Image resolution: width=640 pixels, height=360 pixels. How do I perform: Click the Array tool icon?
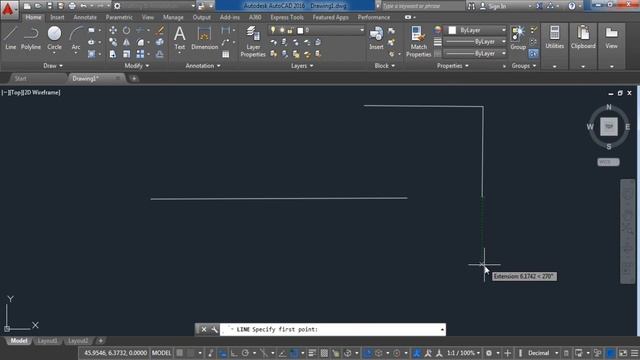point(140,54)
